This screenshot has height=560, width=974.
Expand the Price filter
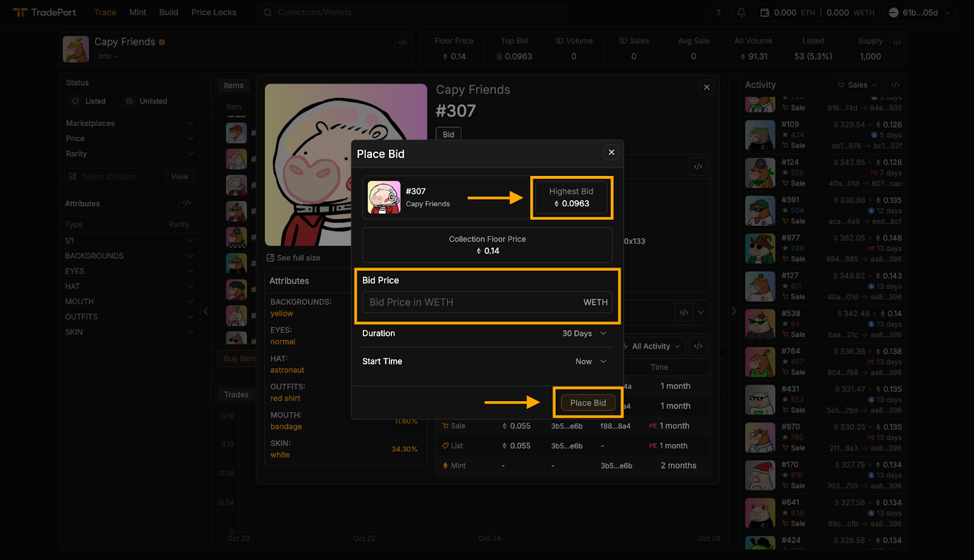130,138
